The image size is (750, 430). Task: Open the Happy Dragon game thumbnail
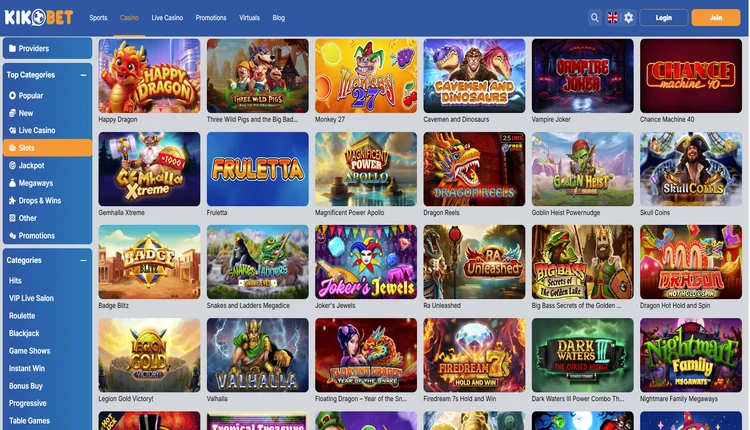149,76
